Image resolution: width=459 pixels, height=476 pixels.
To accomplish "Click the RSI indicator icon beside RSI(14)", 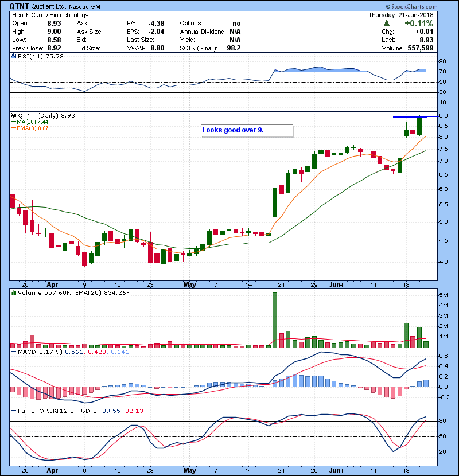I will (x=13, y=56).
